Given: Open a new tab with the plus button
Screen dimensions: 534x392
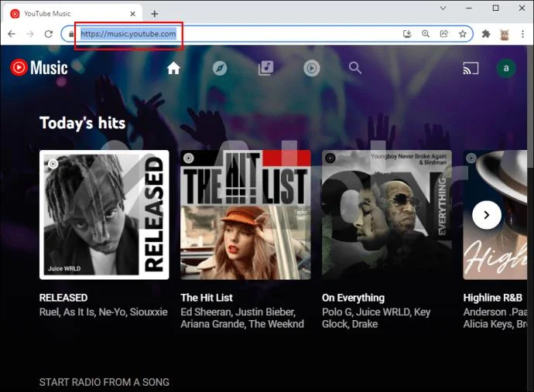Looking at the screenshot, I should click(x=154, y=14).
